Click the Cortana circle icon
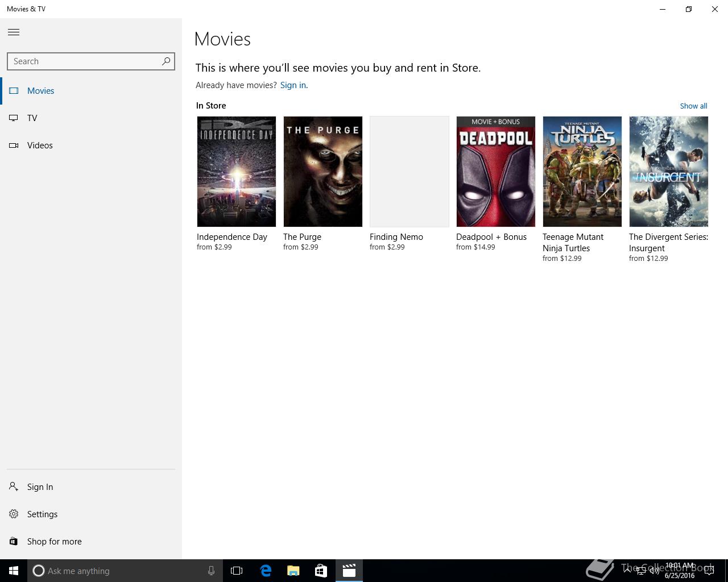This screenshot has width=728, height=582. click(x=39, y=571)
